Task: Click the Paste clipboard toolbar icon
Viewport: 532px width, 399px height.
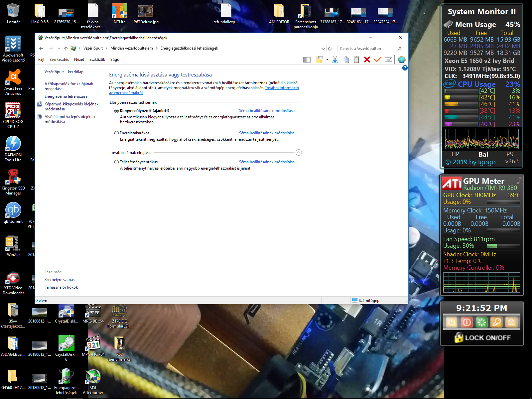Action: (356, 60)
